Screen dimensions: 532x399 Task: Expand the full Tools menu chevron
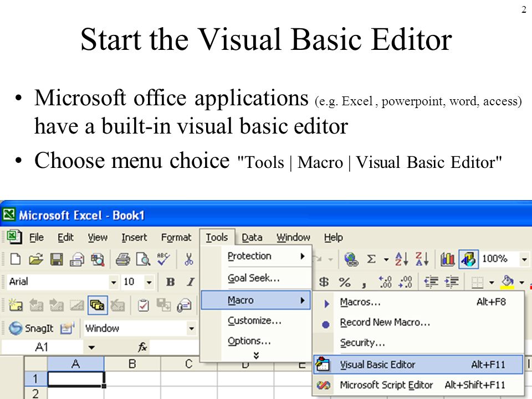256,355
